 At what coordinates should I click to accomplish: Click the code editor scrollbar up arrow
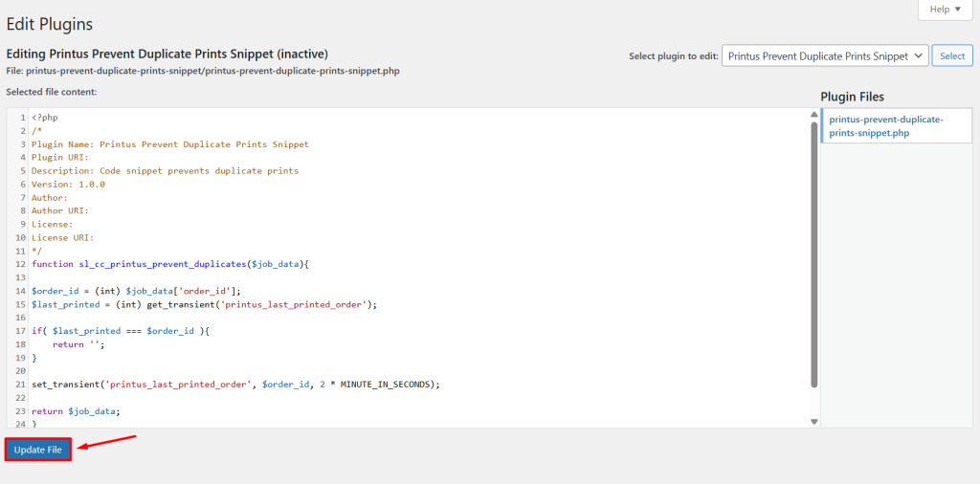point(814,114)
